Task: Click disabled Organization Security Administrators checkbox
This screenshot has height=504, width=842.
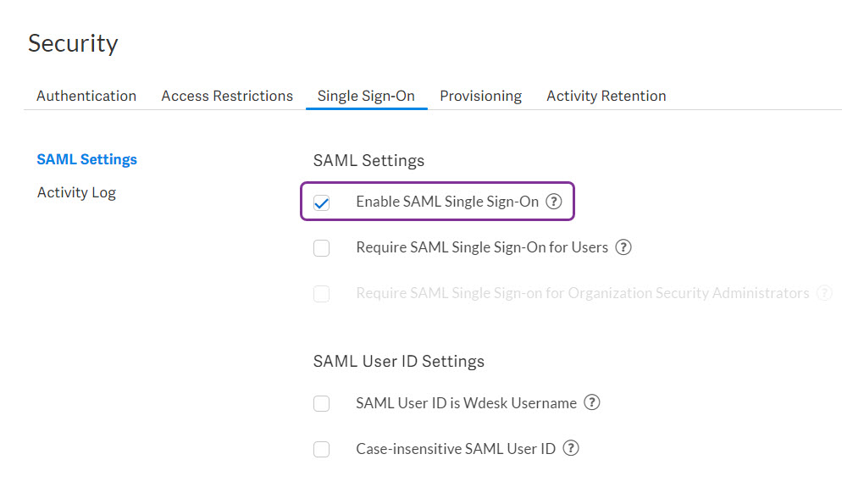Action: (x=322, y=294)
